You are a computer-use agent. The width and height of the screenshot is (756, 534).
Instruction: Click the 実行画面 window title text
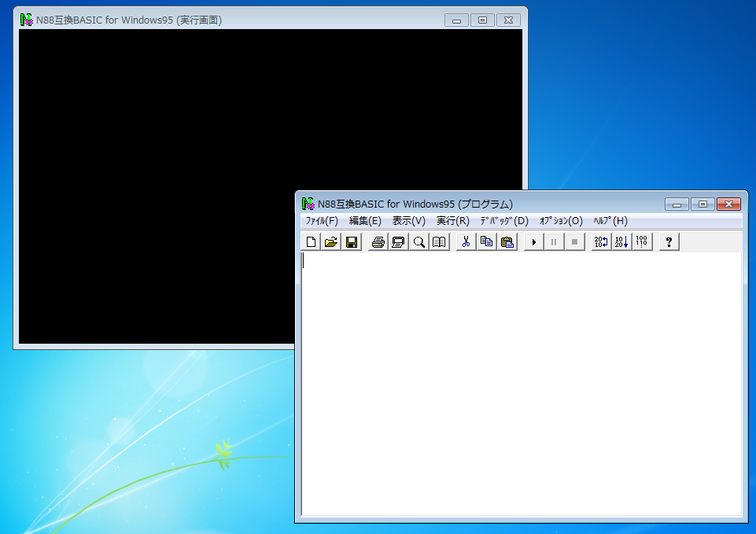[x=129, y=20]
